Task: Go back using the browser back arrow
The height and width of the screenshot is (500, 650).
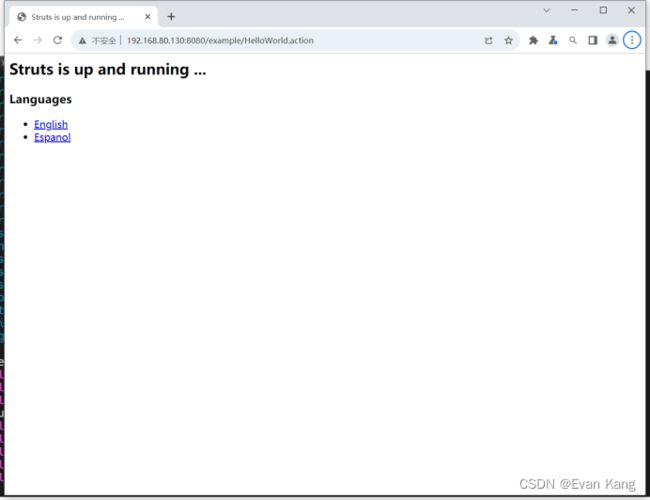Action: (x=18, y=40)
